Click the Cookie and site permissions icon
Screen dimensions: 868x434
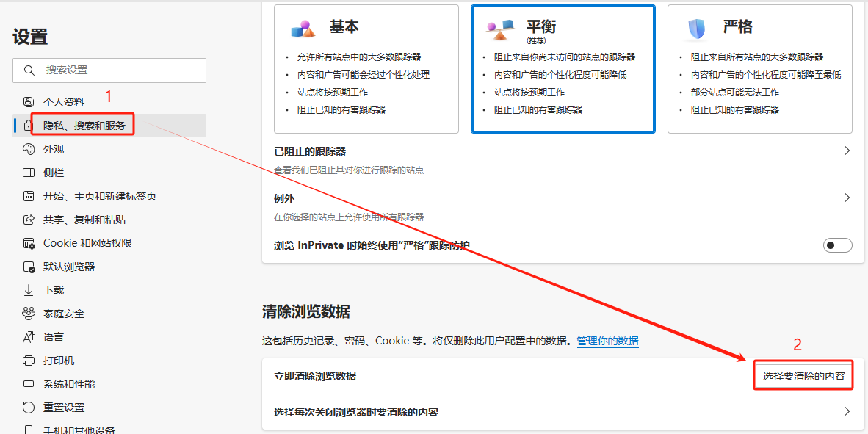[28, 243]
